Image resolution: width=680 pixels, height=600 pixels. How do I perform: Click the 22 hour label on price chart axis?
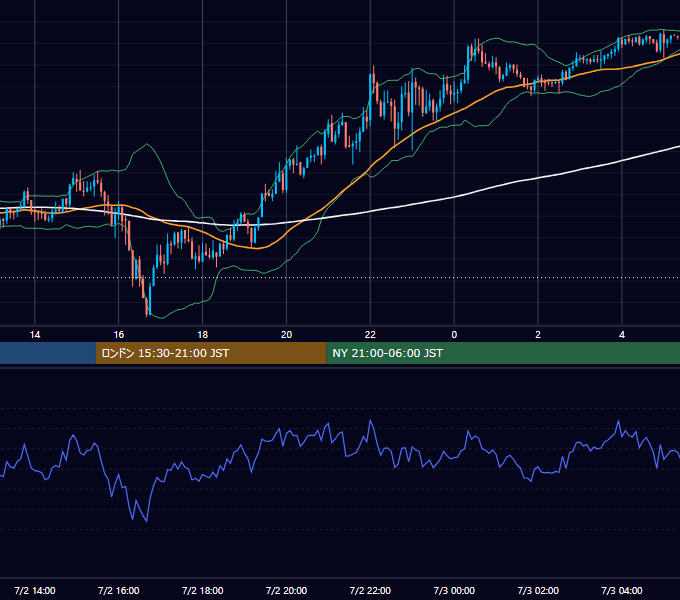point(370,335)
